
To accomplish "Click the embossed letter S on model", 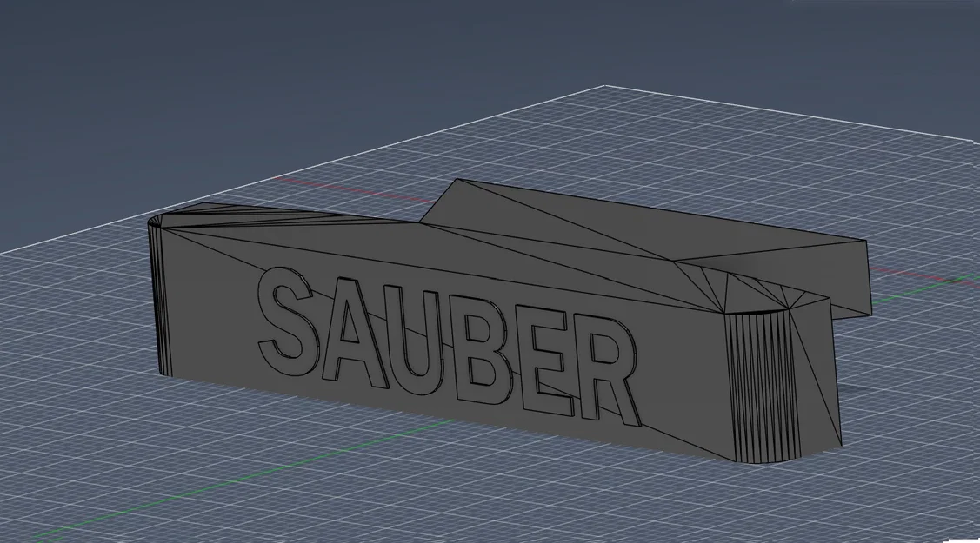I will point(290,321).
